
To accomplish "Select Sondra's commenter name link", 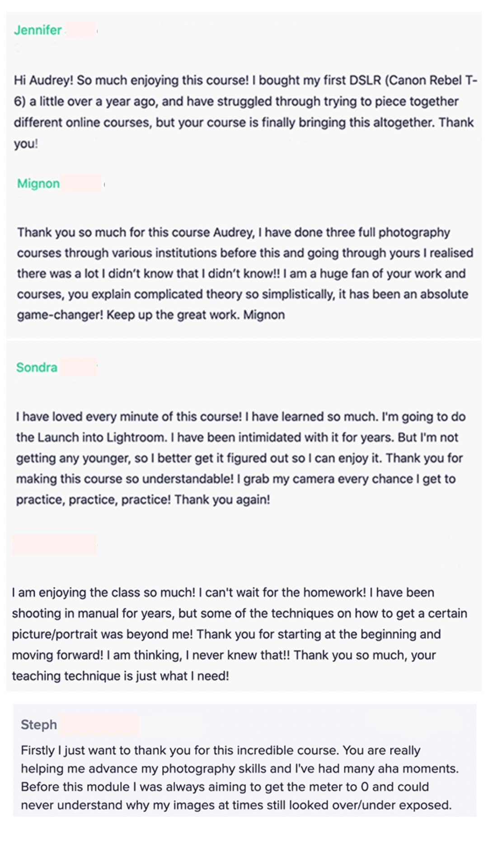I will [x=37, y=367].
